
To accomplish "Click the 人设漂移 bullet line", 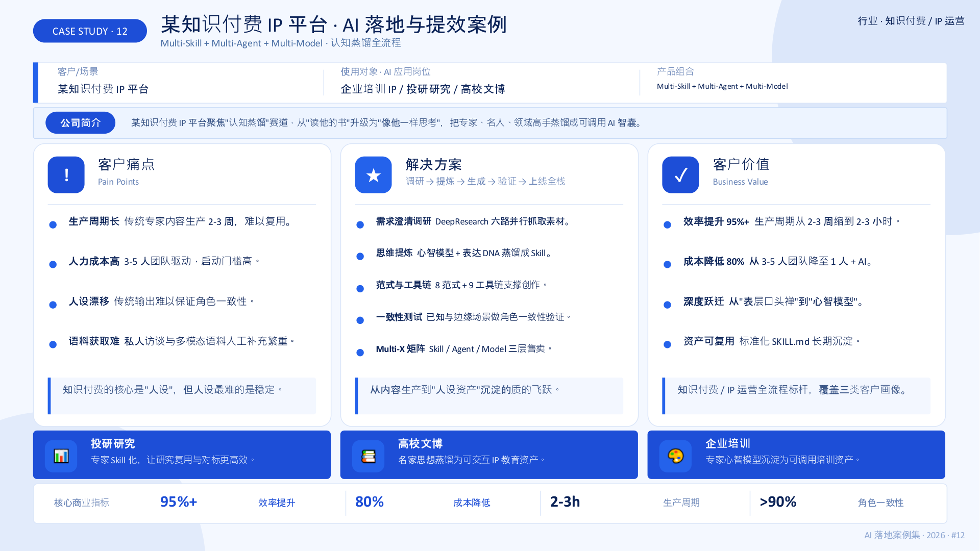I will (162, 302).
